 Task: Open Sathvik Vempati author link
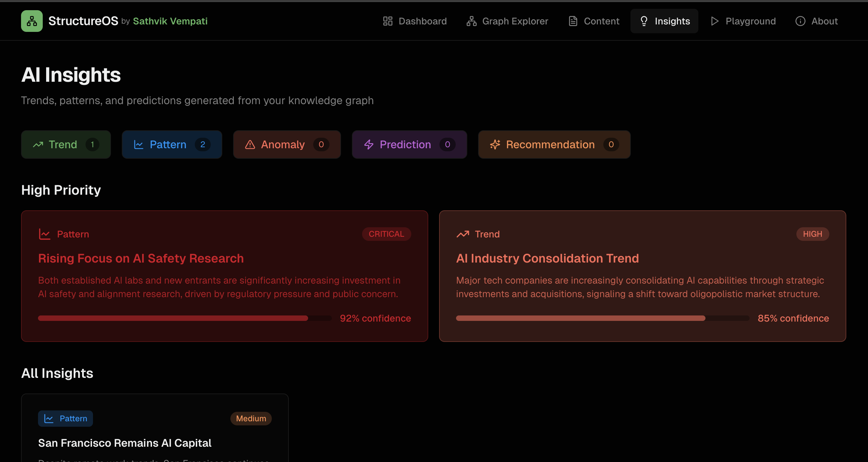(170, 21)
